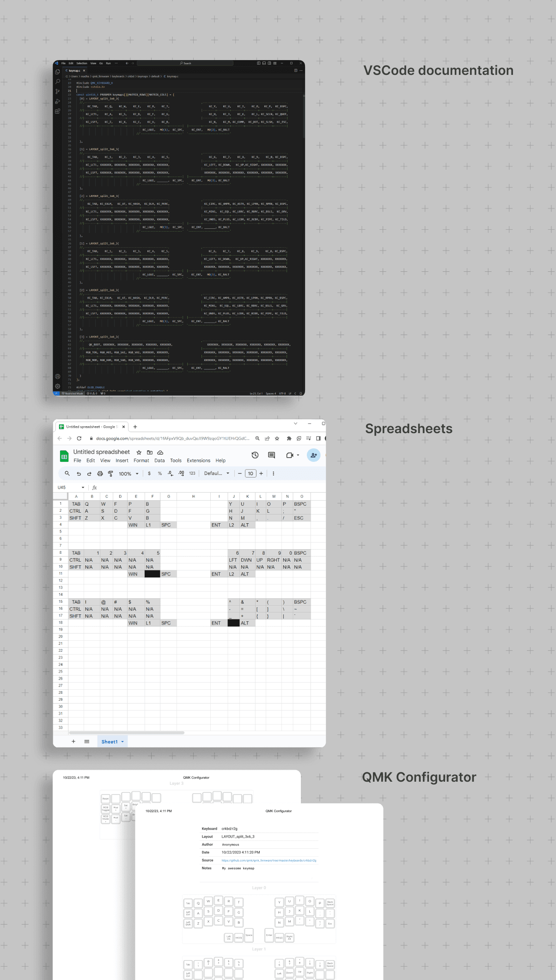
Task: Select the keymap.c editor tab
Action: coord(74,71)
